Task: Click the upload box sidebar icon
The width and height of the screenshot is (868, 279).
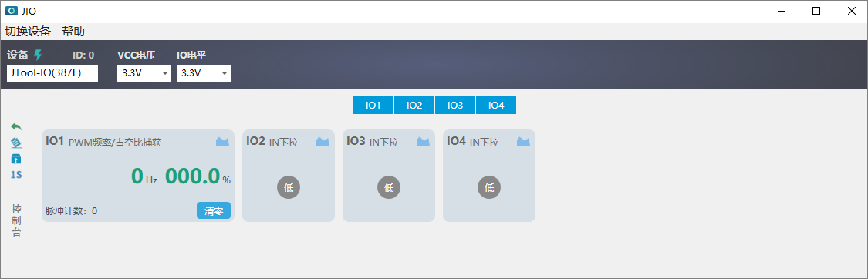Action: [x=17, y=159]
